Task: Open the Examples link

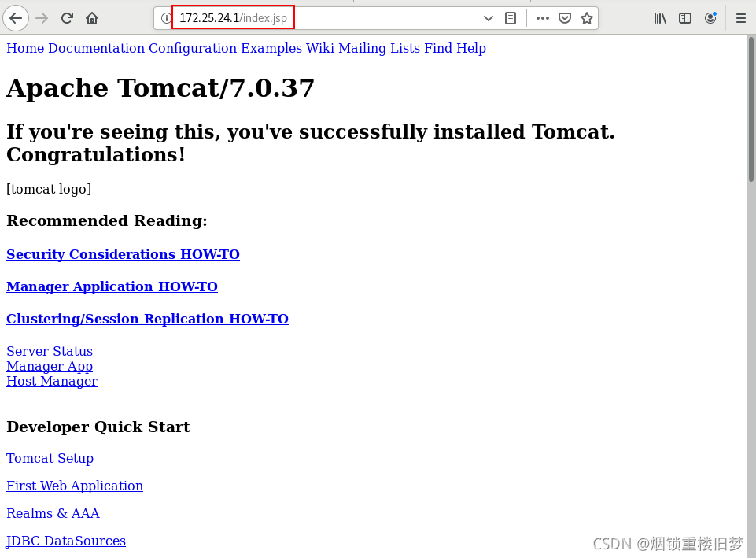Action: point(271,48)
